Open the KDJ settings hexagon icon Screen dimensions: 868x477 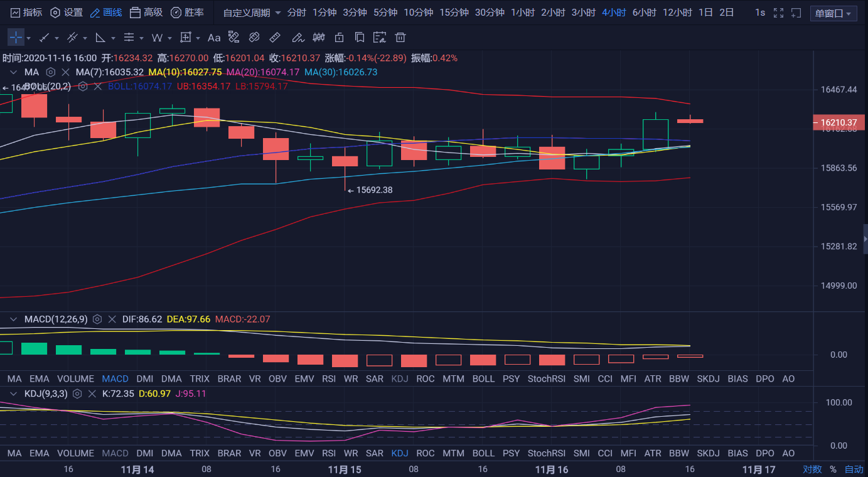click(x=77, y=394)
